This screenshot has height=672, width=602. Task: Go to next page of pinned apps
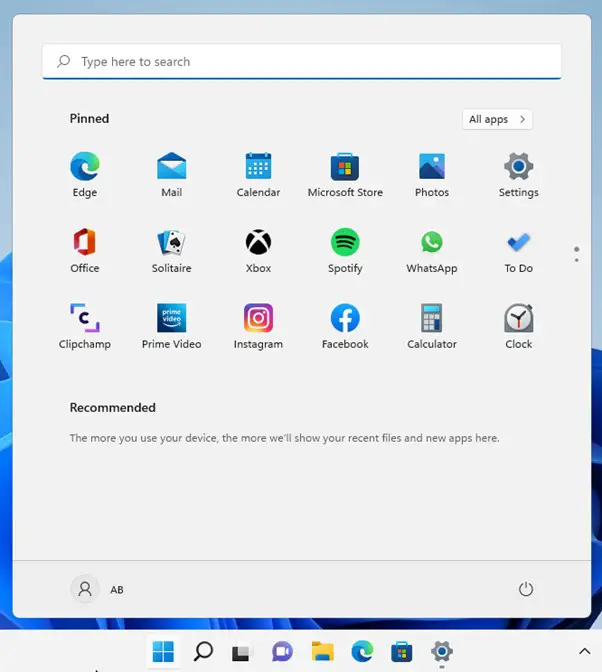click(577, 260)
